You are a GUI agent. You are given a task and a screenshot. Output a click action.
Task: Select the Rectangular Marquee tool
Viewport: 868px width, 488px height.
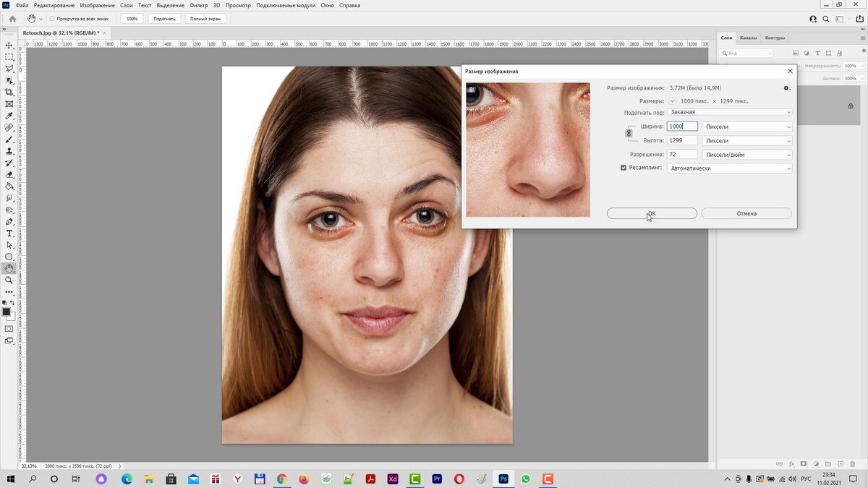coord(9,56)
